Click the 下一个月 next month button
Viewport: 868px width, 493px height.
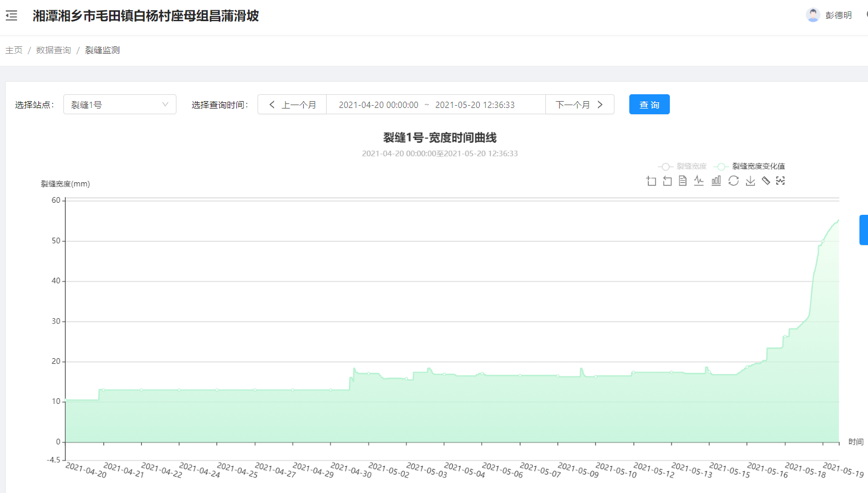tap(579, 105)
